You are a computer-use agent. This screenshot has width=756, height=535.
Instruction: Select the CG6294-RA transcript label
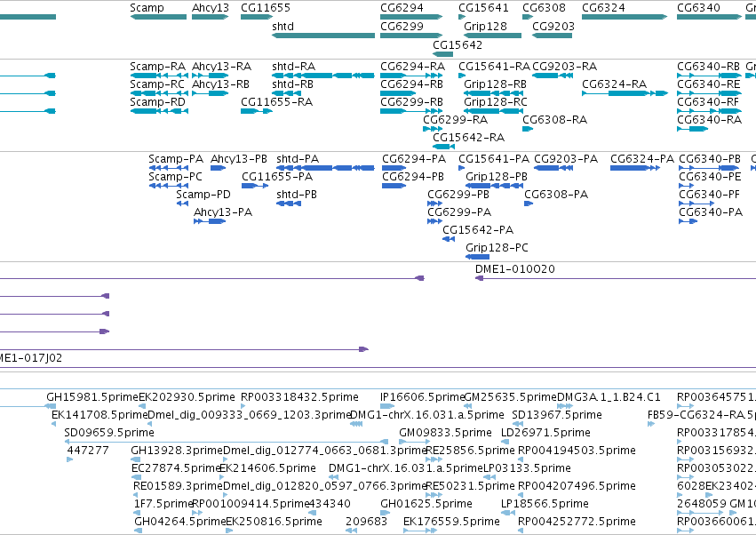[x=413, y=67]
